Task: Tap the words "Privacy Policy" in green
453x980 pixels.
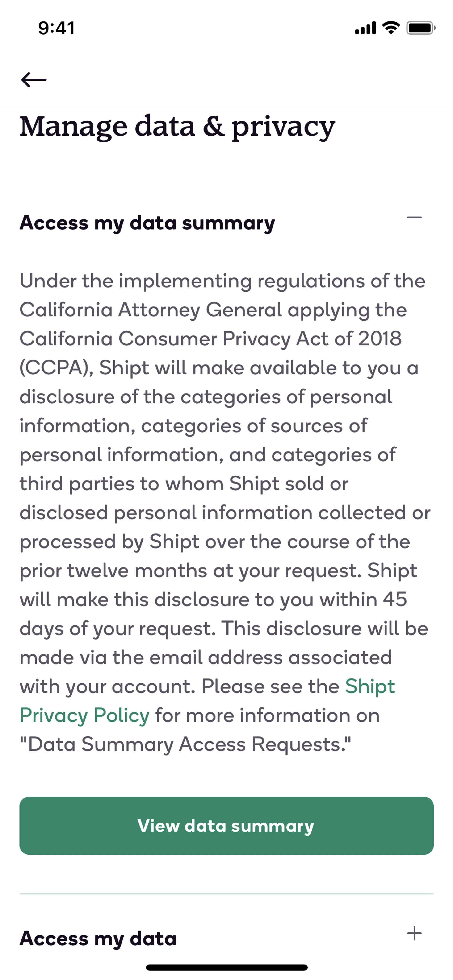Action: point(84,715)
